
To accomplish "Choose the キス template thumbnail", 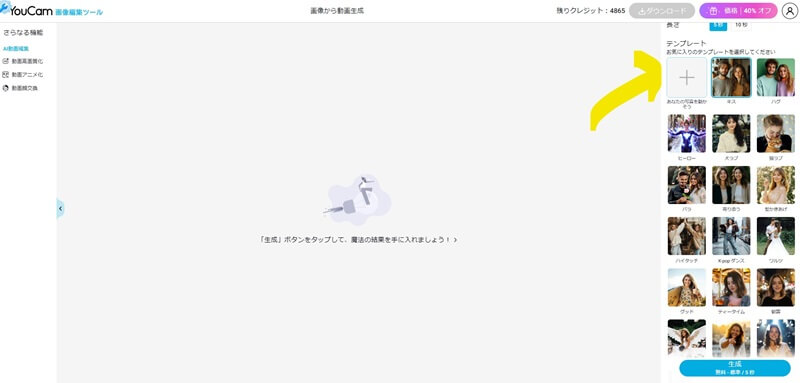I will pos(731,77).
